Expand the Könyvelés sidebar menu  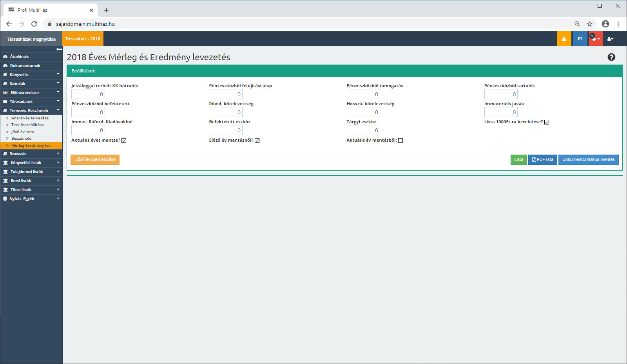point(31,74)
